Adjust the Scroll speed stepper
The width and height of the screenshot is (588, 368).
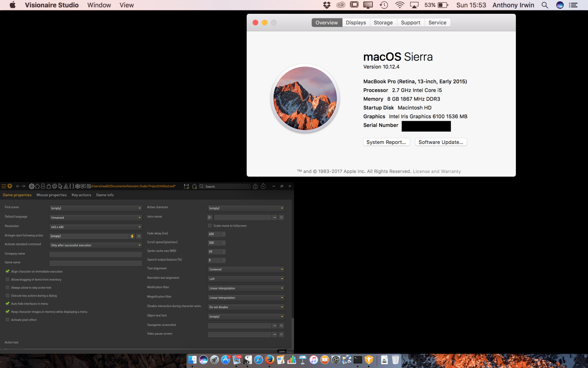pyautogui.click(x=224, y=243)
